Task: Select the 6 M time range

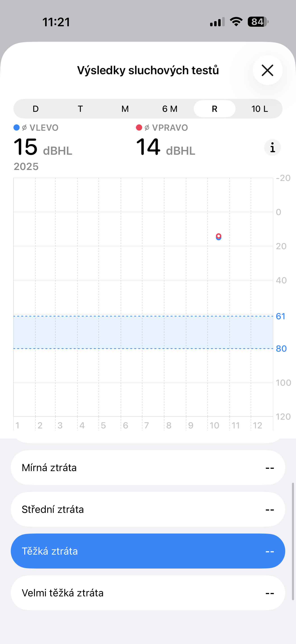Action: [170, 109]
